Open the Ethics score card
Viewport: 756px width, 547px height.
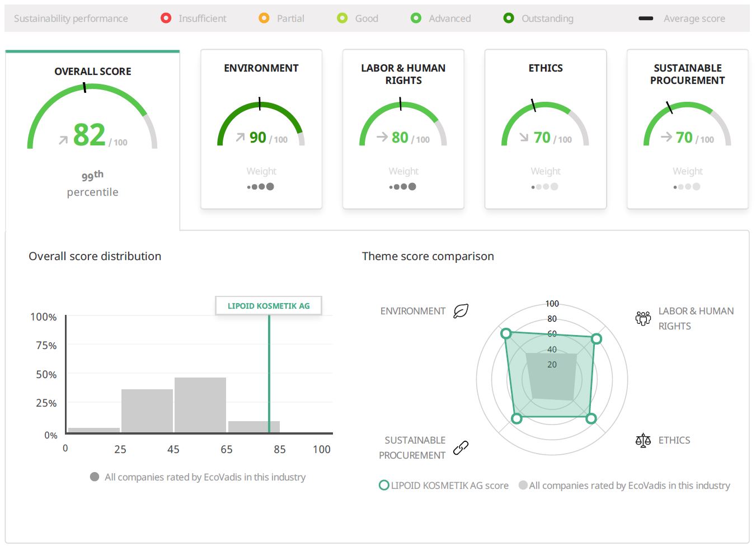coord(546,129)
